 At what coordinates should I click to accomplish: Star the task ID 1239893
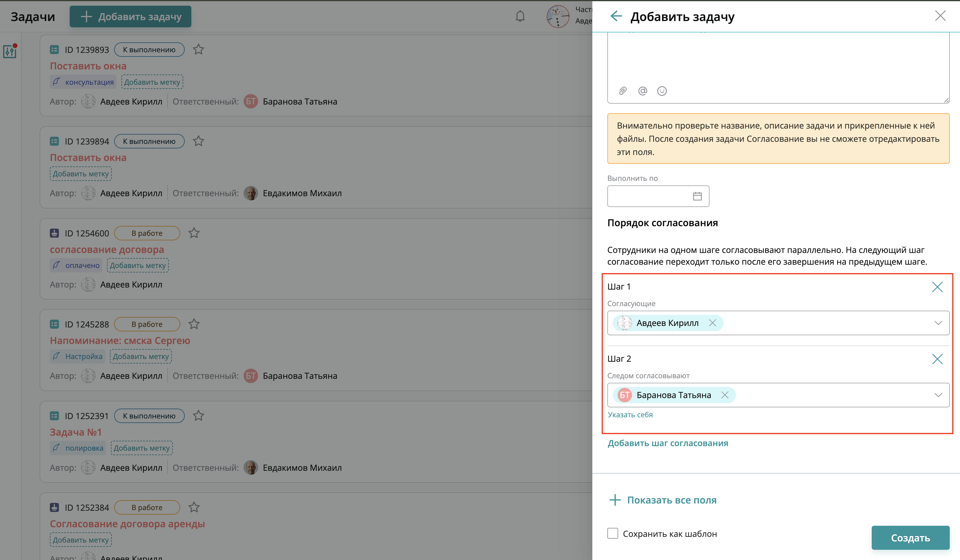click(x=199, y=50)
